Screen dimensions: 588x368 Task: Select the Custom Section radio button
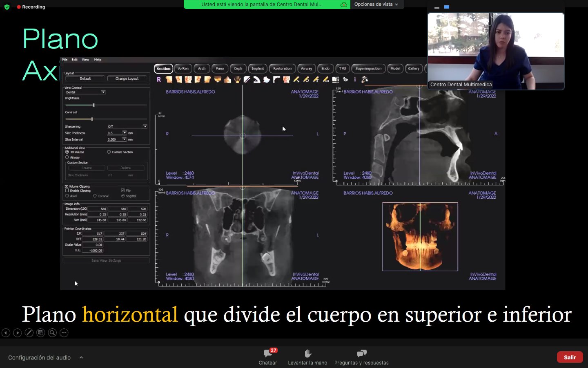pyautogui.click(x=109, y=152)
